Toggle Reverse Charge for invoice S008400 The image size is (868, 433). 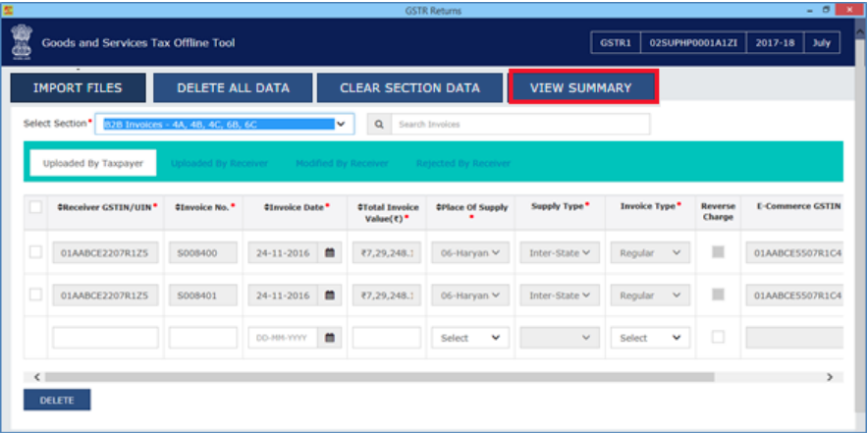[x=718, y=252]
